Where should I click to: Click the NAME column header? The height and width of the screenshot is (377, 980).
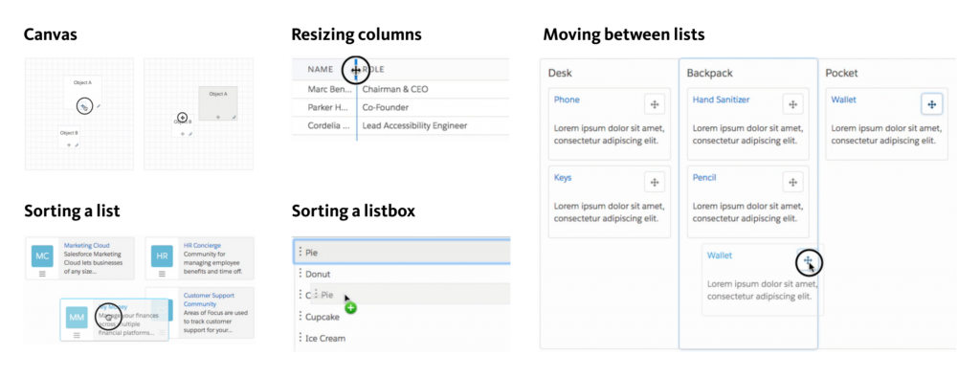(321, 70)
